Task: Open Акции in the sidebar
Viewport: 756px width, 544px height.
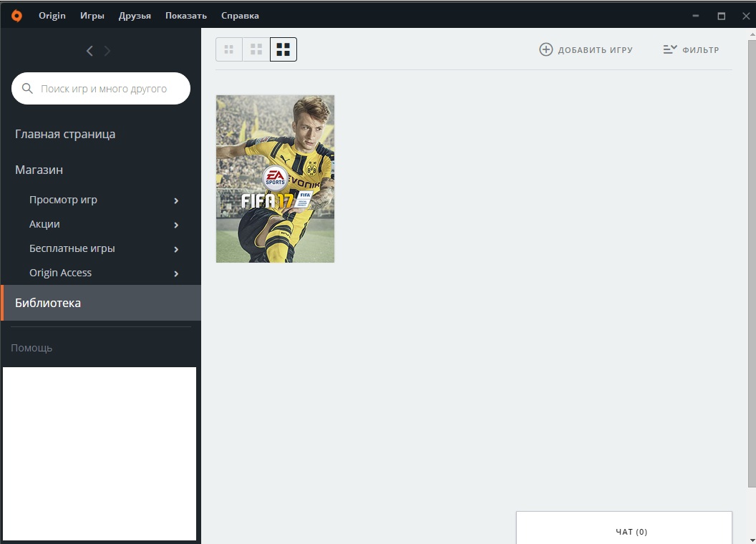Action: [45, 224]
